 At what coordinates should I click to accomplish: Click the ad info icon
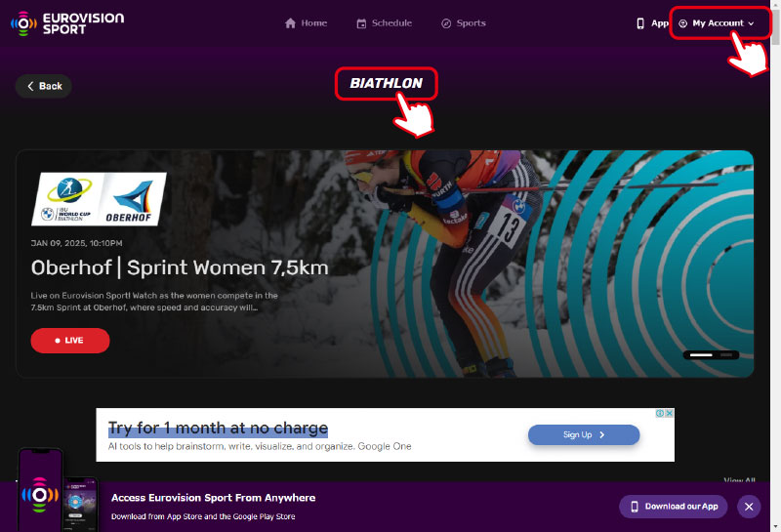(x=660, y=414)
